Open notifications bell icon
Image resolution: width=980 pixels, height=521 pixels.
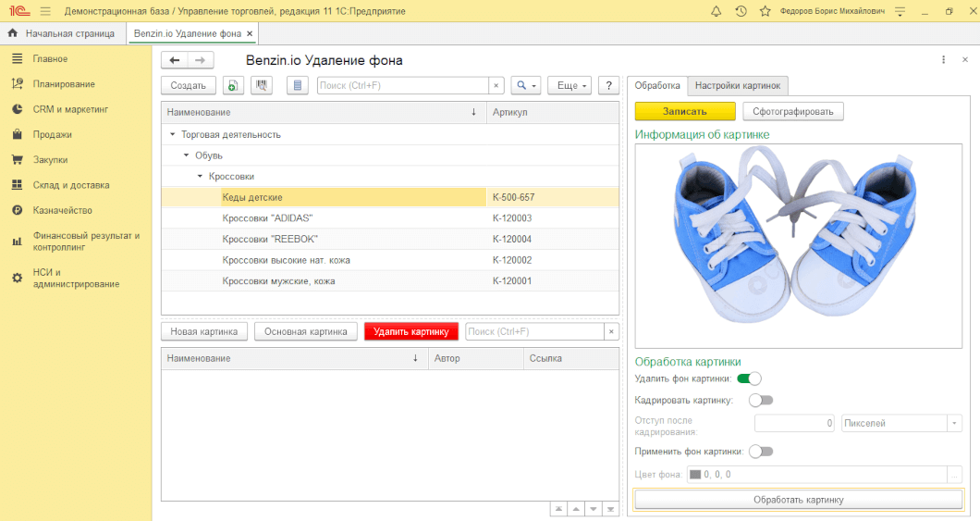tap(717, 11)
